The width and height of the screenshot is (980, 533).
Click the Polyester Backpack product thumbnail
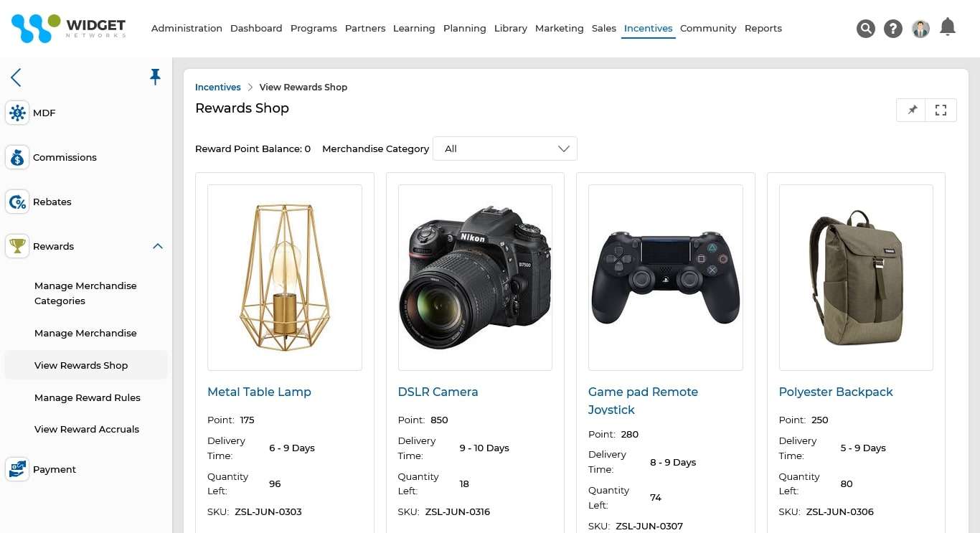pyautogui.click(x=855, y=277)
